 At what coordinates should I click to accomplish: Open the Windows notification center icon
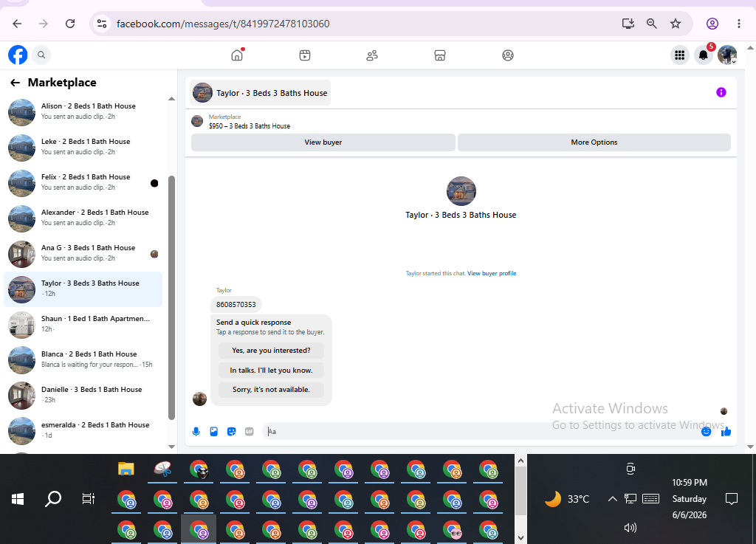732,499
